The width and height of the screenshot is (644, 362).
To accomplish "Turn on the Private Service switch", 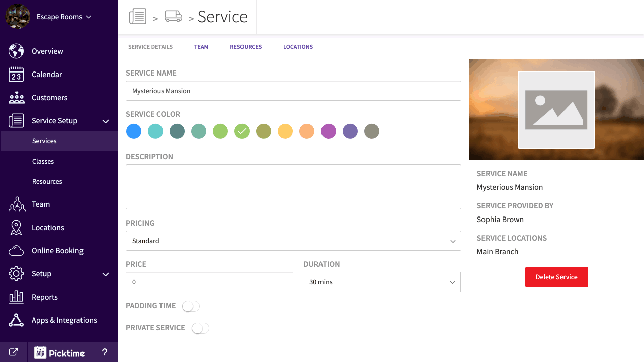I will (x=200, y=328).
